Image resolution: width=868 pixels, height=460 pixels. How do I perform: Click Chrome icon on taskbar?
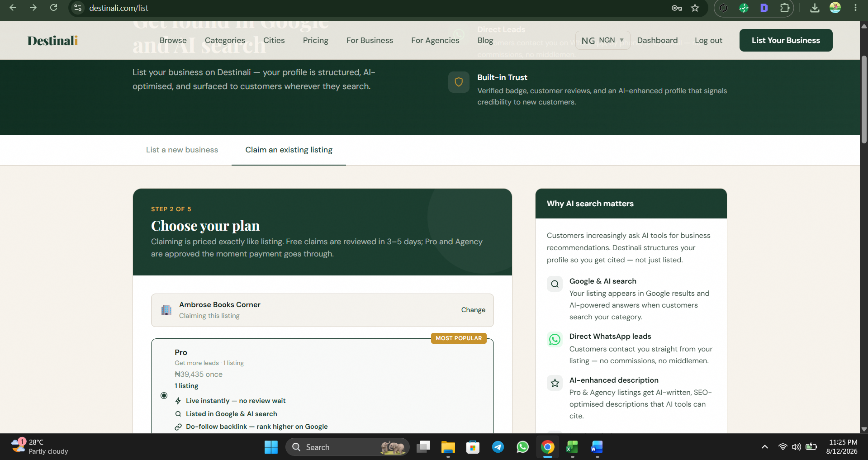click(x=547, y=447)
